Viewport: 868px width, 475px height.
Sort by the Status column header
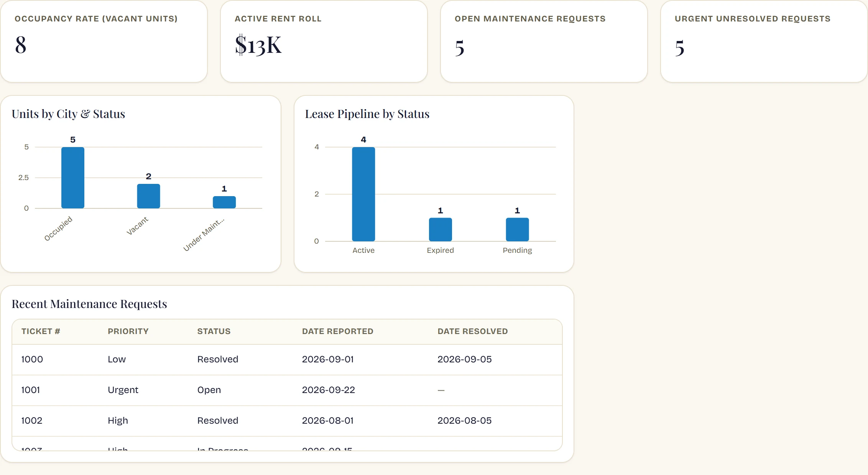[214, 331]
